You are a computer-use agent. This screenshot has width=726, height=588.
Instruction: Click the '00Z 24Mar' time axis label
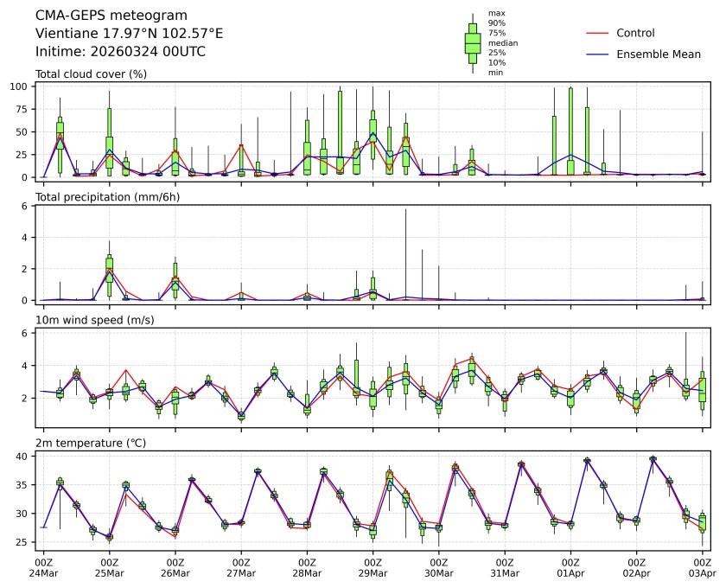(43, 567)
